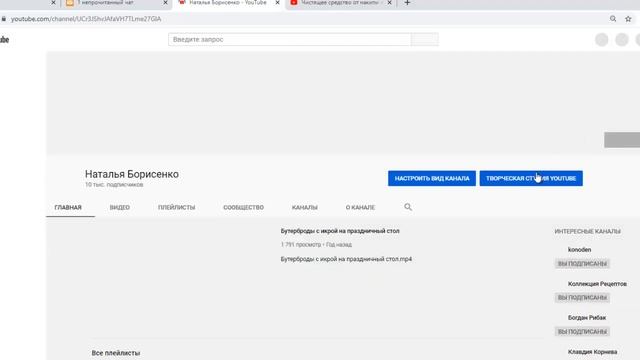Select the ГЛАВНАЯ channel tab
The height and width of the screenshot is (360, 640).
[x=68, y=207]
